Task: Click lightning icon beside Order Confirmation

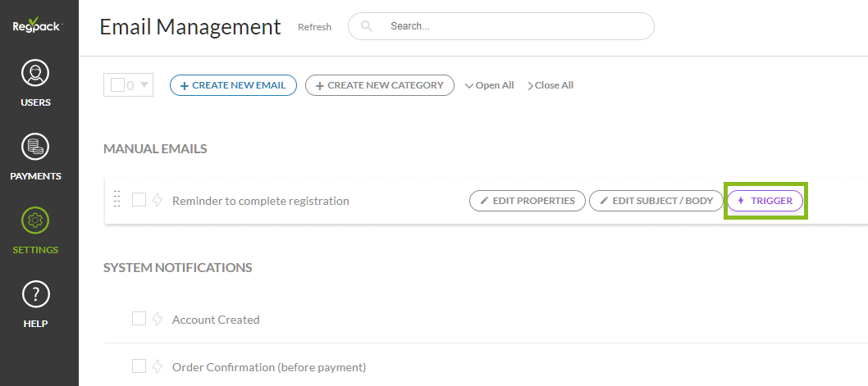Action: pyautogui.click(x=158, y=366)
